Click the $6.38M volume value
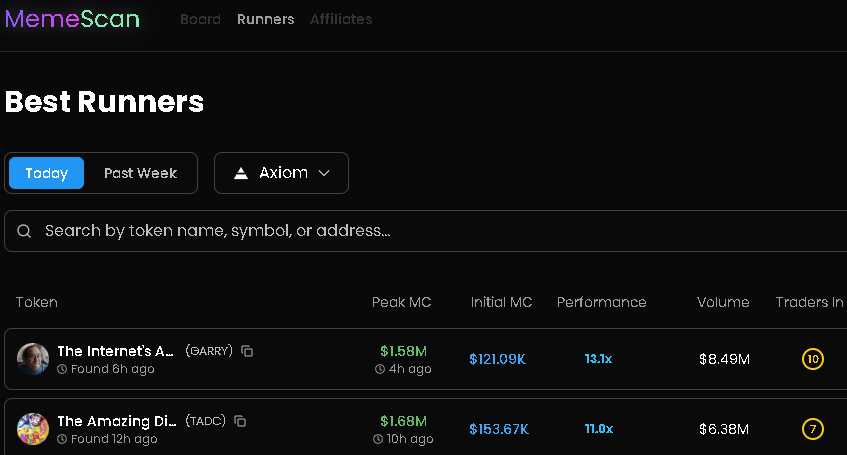Screen dimensions: 847x455 (724, 429)
